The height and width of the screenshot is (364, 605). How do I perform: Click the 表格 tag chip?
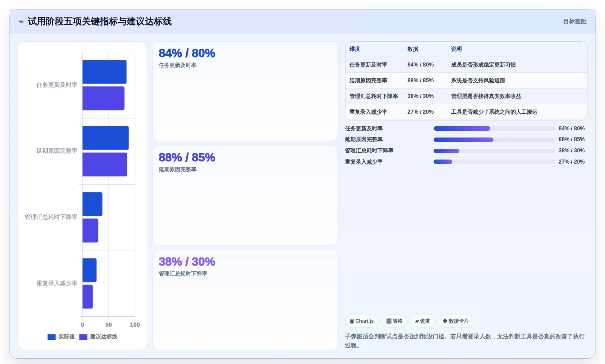394,321
